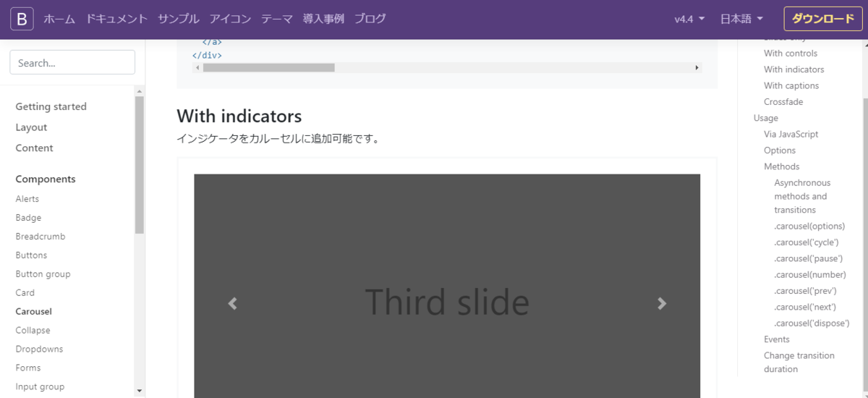Go to previous carousel slide arrow

click(x=232, y=304)
